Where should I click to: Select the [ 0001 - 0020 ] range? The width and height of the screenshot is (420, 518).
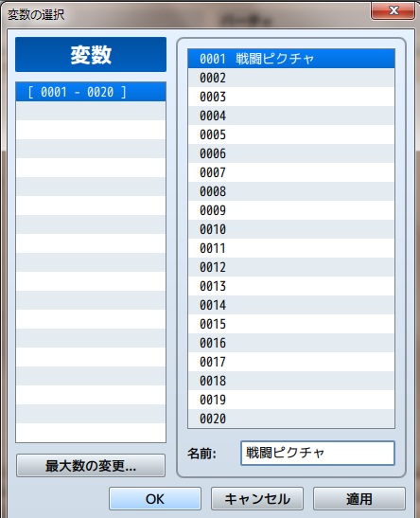coord(91,92)
